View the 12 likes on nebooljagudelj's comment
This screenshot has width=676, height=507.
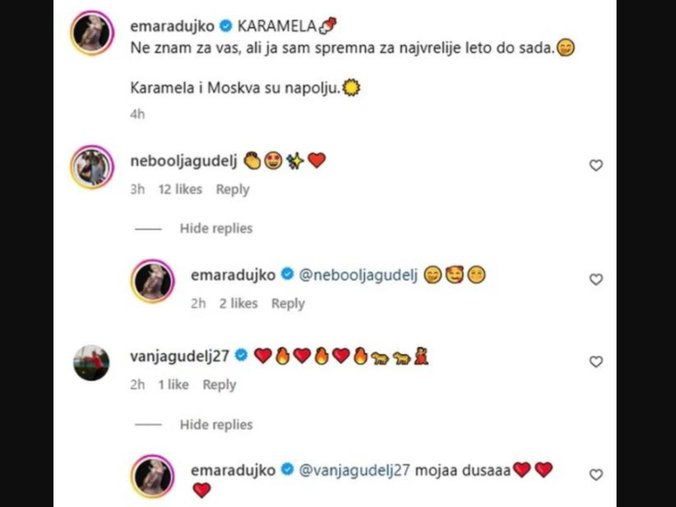tap(180, 189)
